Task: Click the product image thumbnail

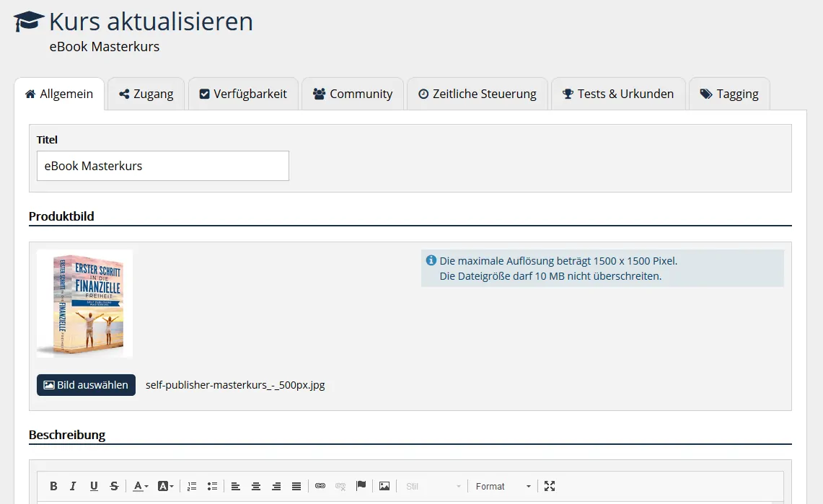Action: [x=84, y=304]
